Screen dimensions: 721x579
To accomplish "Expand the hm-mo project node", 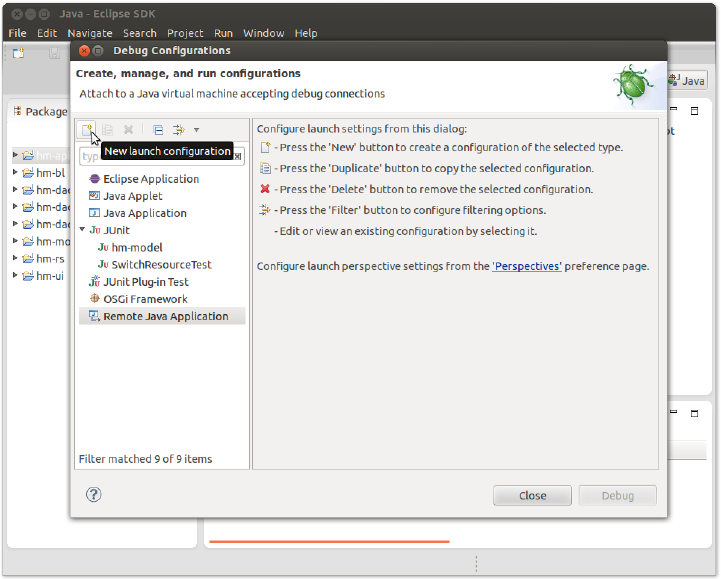I will 15,241.
